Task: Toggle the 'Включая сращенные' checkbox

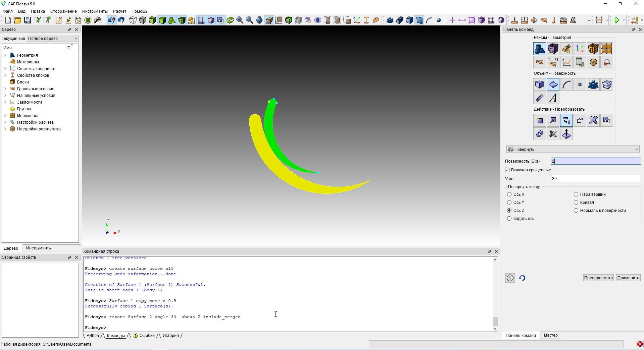Action: (x=507, y=170)
